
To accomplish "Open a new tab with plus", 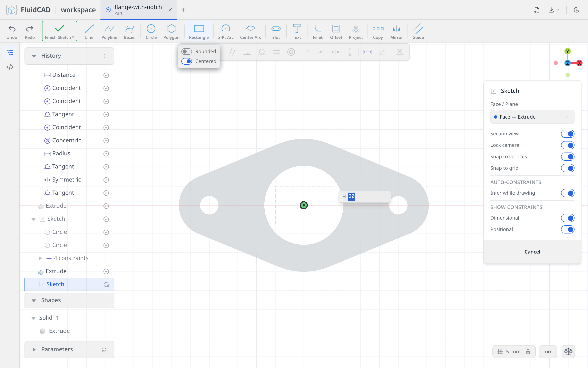I will pos(184,10).
